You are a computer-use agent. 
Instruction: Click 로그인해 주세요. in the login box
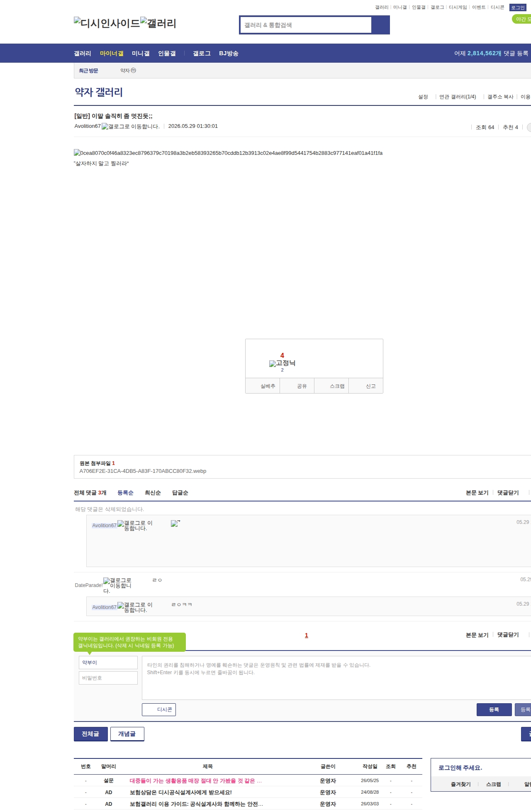[460, 768]
